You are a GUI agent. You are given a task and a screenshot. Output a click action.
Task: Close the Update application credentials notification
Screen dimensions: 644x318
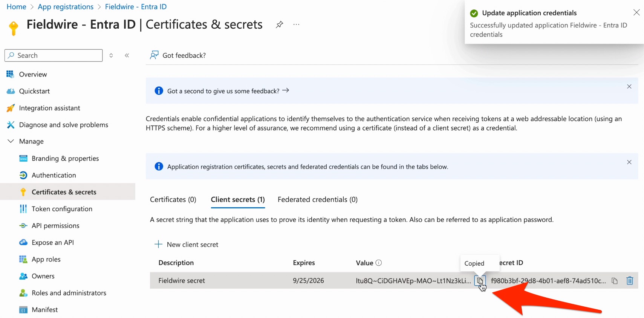coord(636,12)
